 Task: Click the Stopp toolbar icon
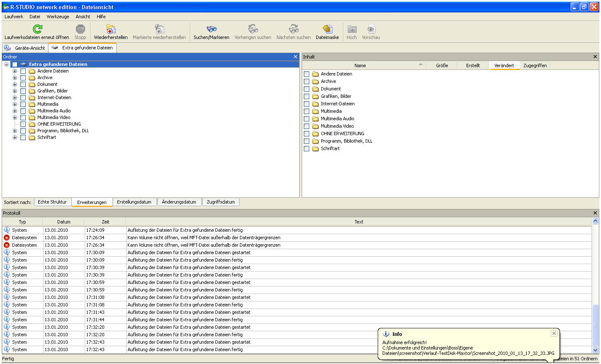[x=81, y=29]
